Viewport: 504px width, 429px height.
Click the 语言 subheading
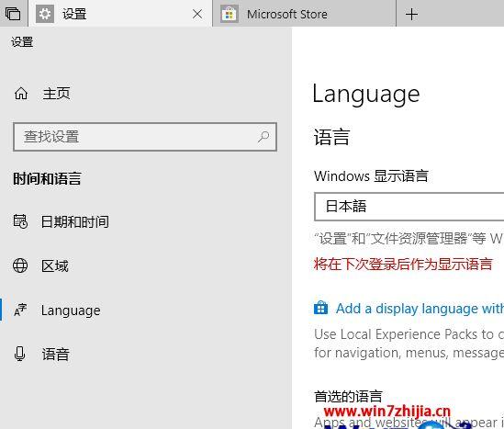331,137
